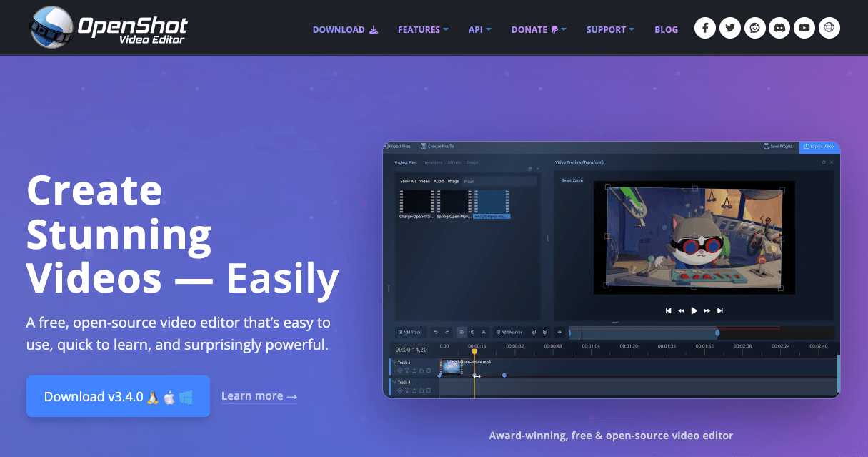The height and width of the screenshot is (457, 868).
Task: Jump to the previous marker icon
Action: point(534,332)
